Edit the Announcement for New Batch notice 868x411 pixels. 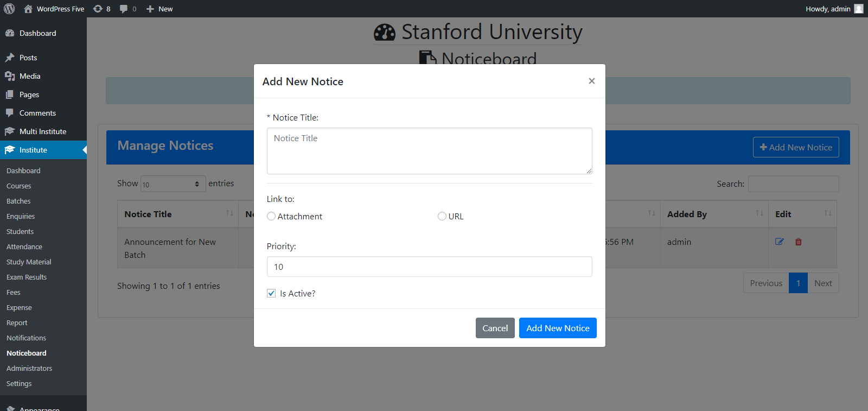click(780, 242)
